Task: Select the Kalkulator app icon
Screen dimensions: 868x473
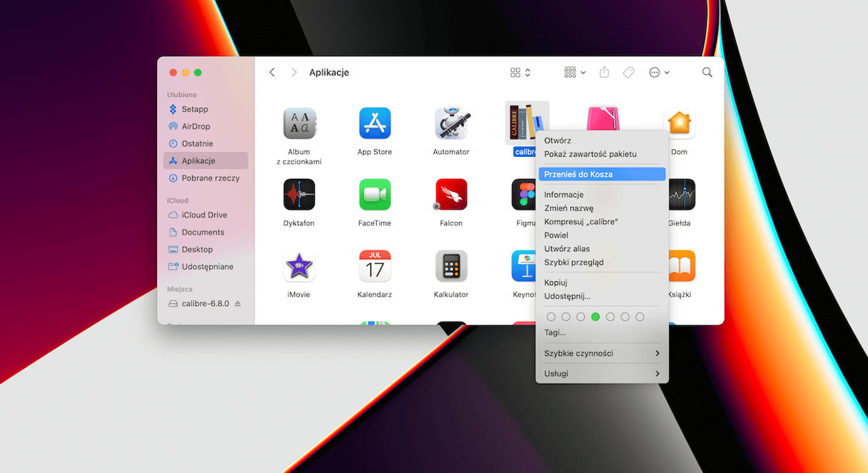Action: [x=451, y=266]
